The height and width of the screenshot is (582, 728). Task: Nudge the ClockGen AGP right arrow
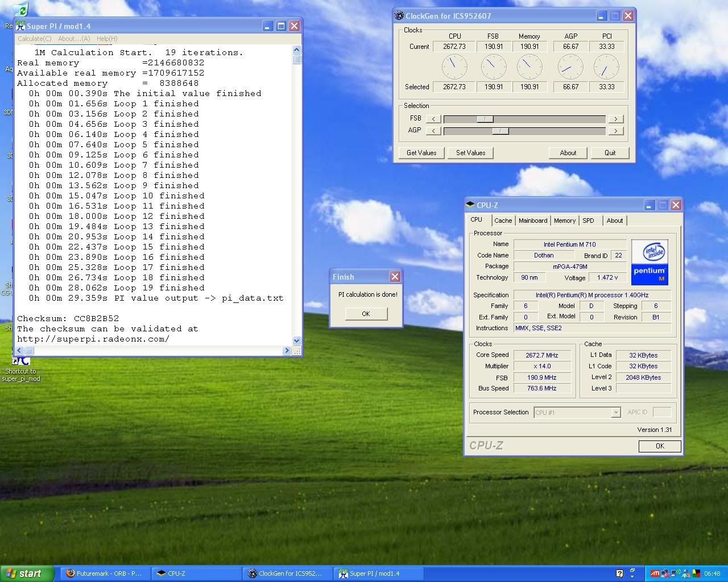(615, 131)
